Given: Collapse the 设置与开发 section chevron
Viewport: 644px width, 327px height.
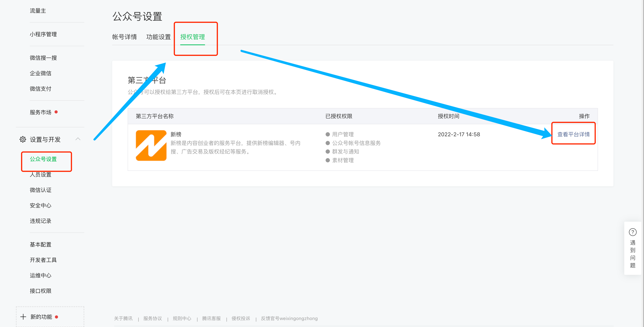Looking at the screenshot, I should coord(78,139).
